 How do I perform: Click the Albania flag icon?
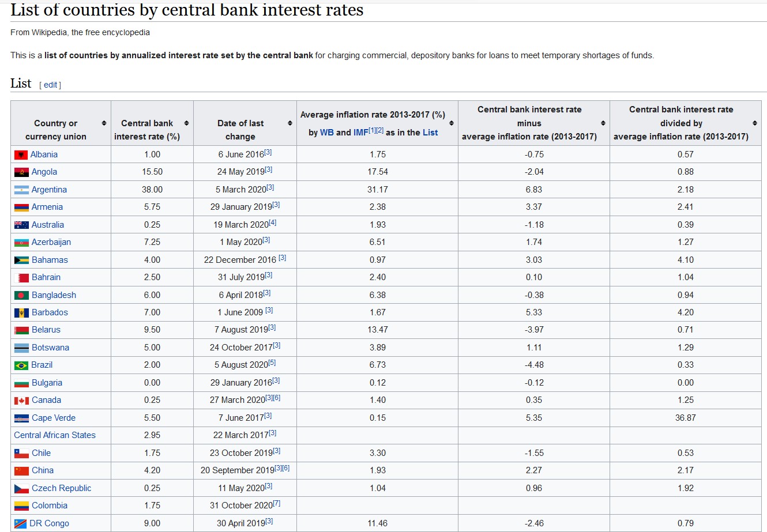coord(21,155)
